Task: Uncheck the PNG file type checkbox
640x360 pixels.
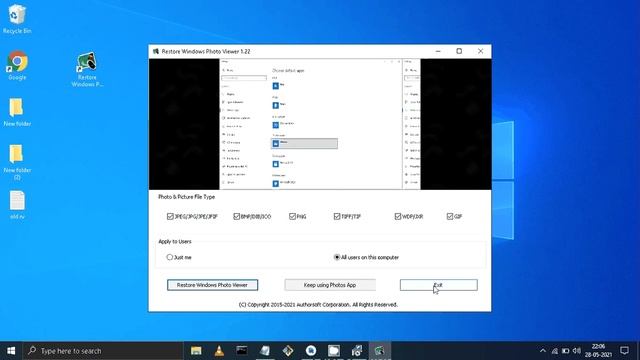Action: (292, 216)
